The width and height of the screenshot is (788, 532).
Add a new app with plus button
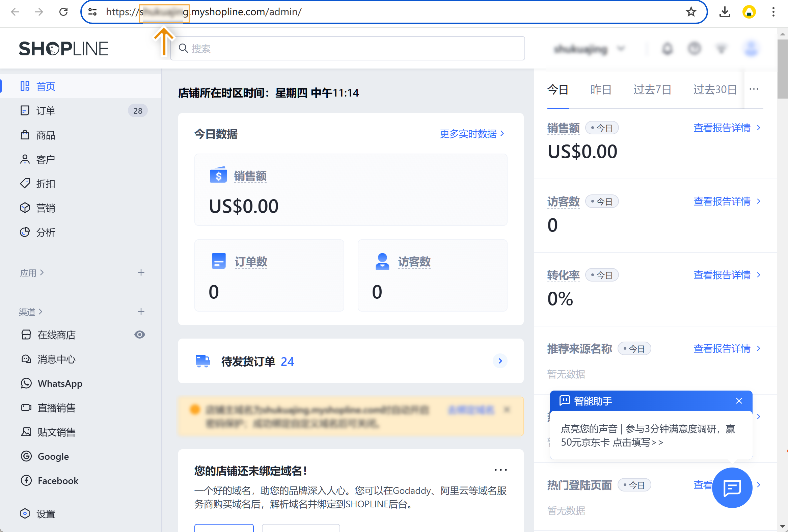(141, 272)
